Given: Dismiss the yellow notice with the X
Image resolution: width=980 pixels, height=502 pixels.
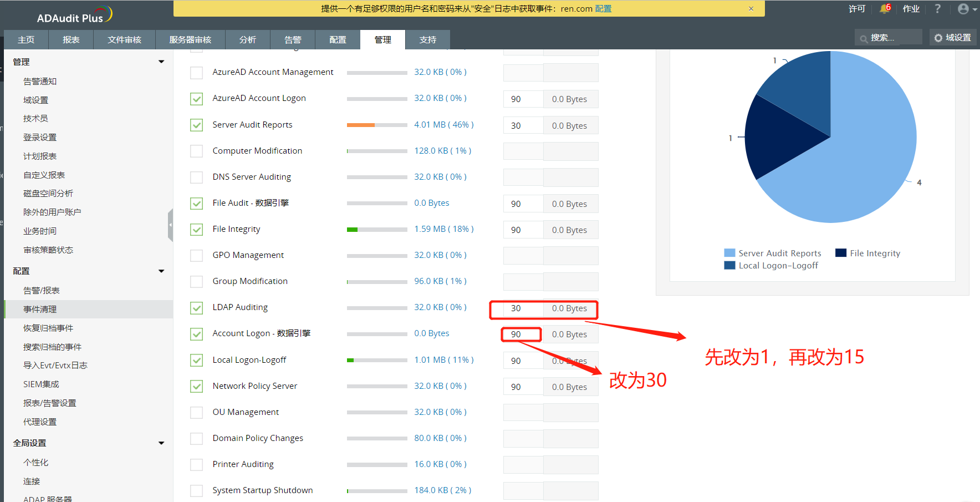Looking at the screenshot, I should click(751, 8).
